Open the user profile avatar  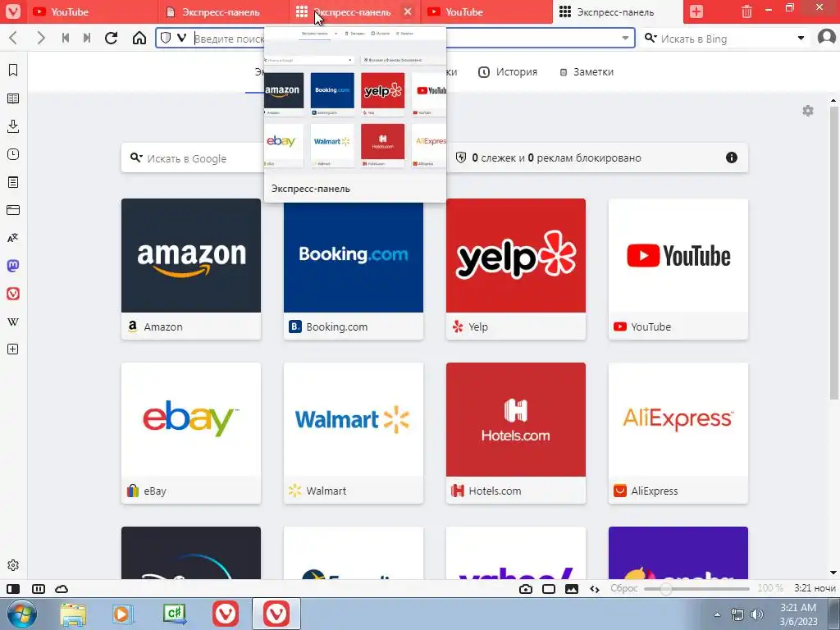(x=827, y=38)
